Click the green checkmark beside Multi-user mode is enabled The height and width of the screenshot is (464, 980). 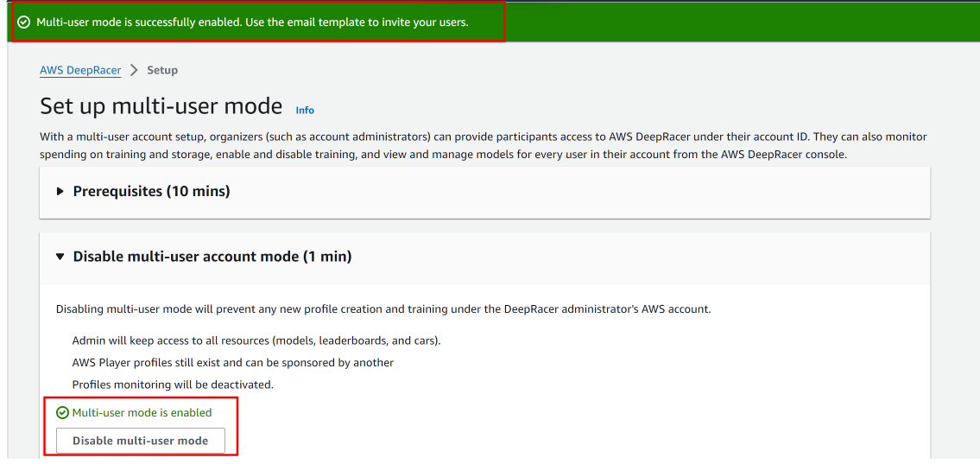click(62, 413)
